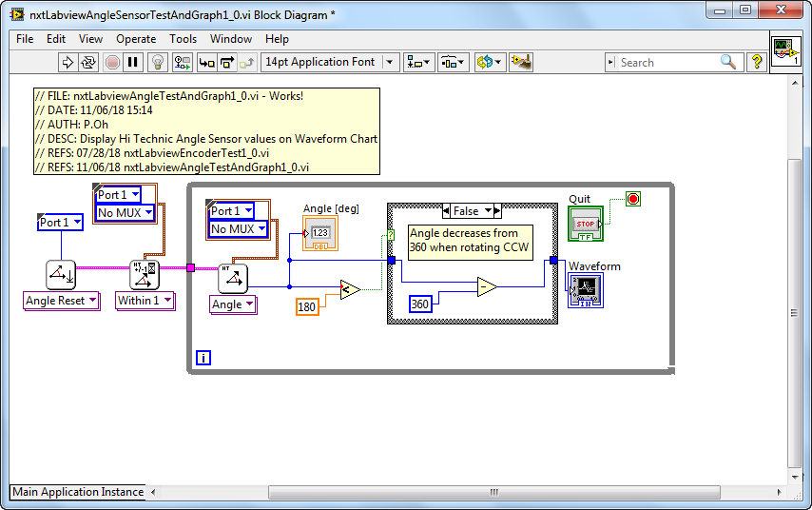Select the Quit STOP boolean terminal
Viewport: 812px width, 510px height.
(586, 224)
